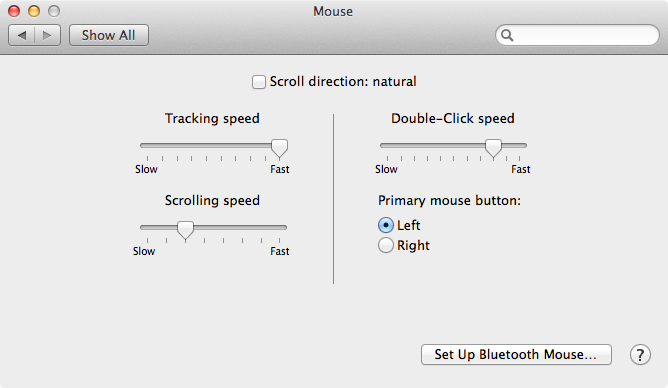Set Tracking speed to Slow end
Screen dimensions: 668x388
(x=147, y=146)
